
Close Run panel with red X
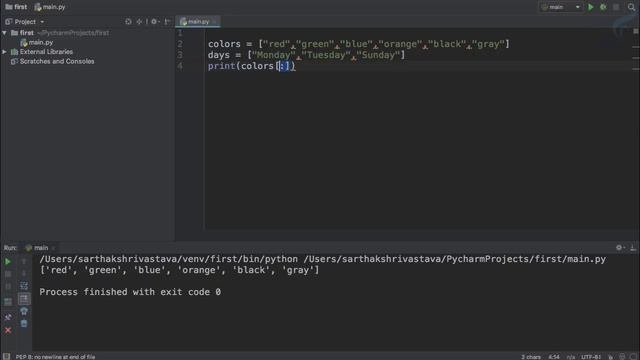pos(8,330)
